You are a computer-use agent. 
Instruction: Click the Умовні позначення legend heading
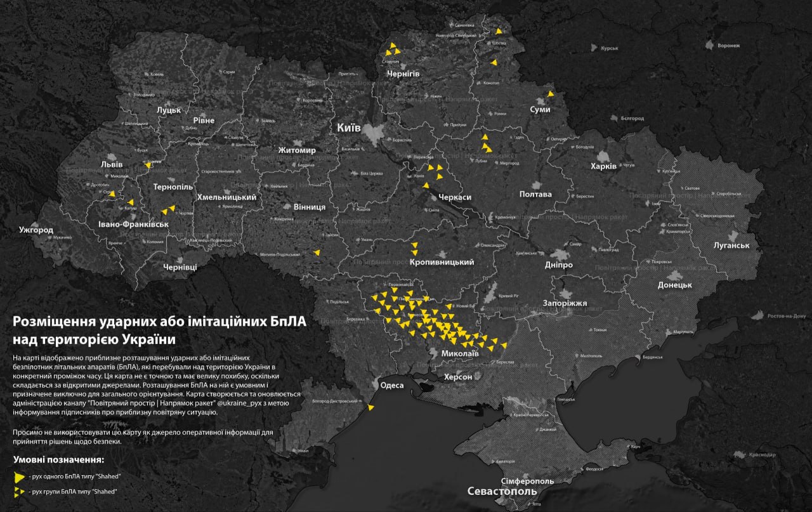pos(58,459)
